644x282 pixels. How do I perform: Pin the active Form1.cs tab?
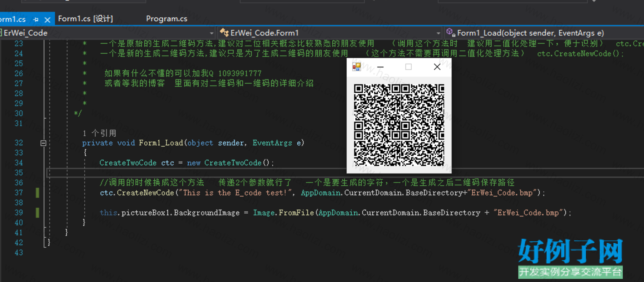36,20
